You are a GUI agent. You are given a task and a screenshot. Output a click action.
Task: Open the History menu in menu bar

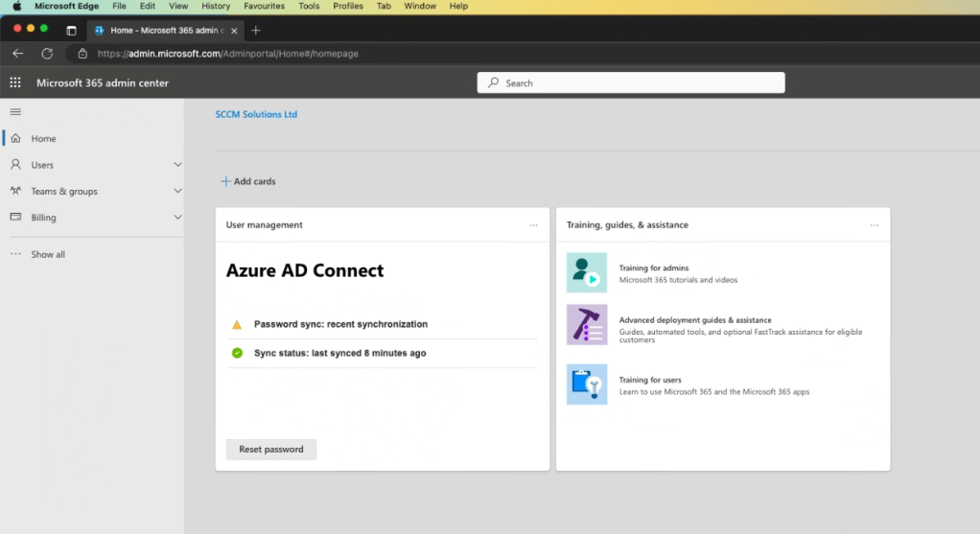tap(216, 6)
